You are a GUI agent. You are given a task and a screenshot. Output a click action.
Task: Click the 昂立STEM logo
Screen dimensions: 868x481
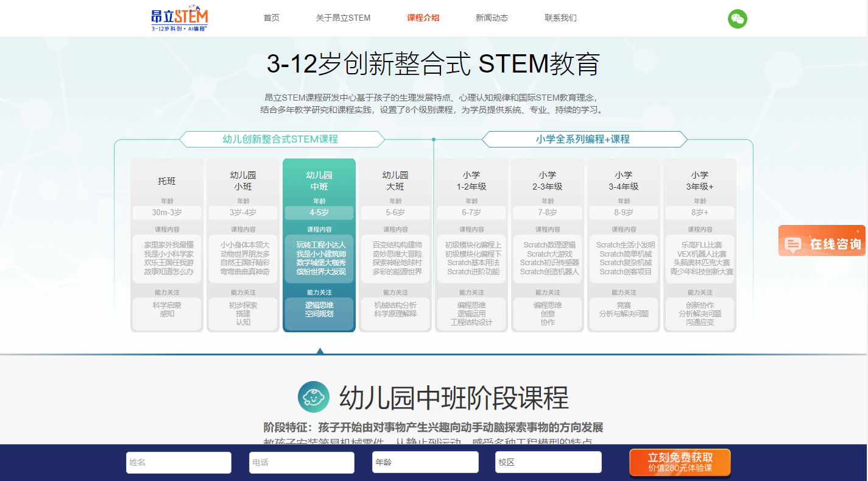180,20
